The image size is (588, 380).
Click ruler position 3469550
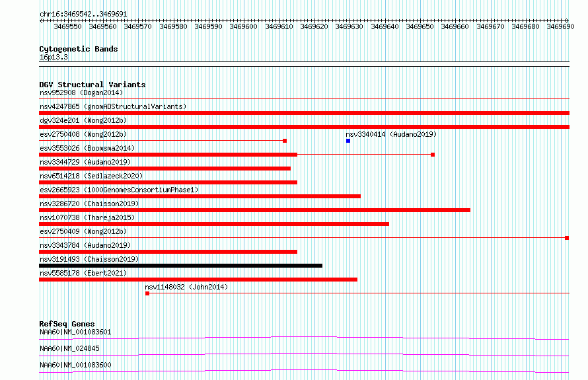tap(67, 26)
